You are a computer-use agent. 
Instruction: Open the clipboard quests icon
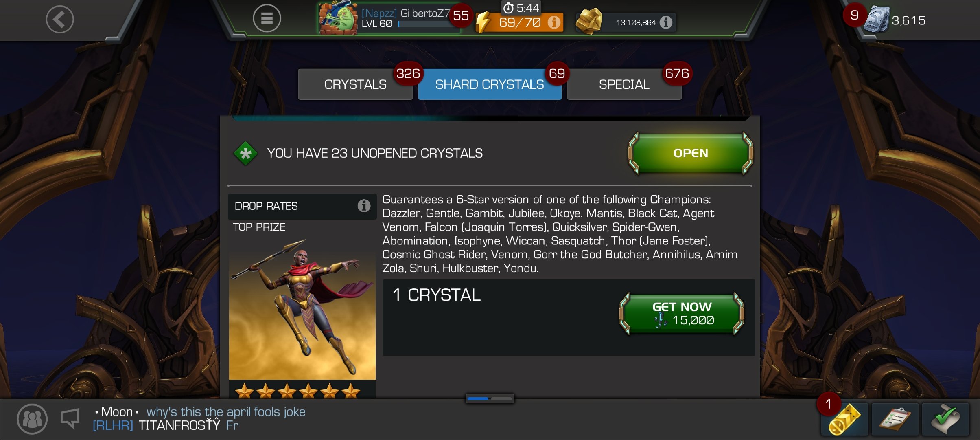[895, 419]
